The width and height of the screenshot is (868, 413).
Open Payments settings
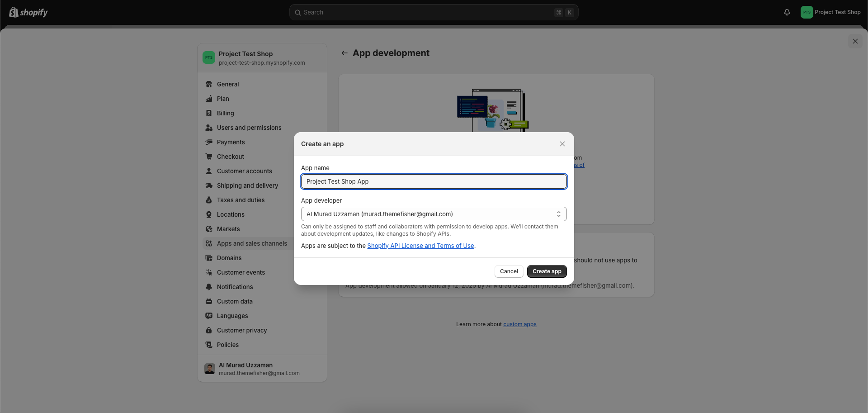tap(231, 142)
